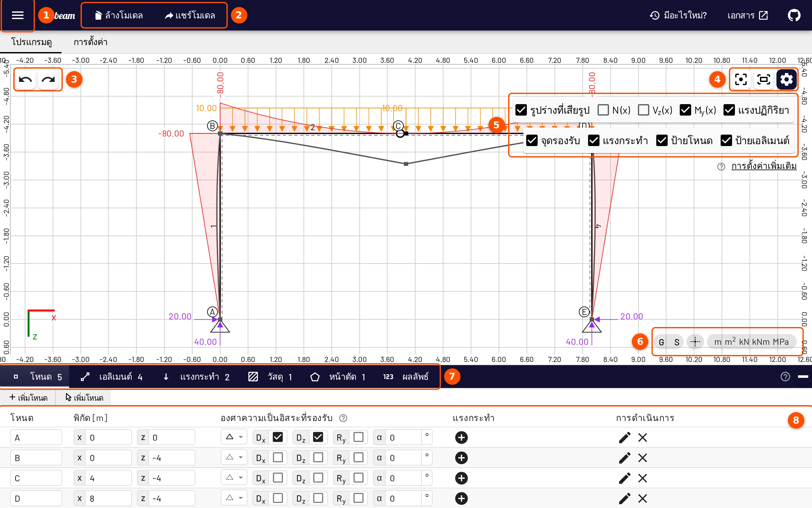Uncheck Dx support for node A

coord(278,437)
